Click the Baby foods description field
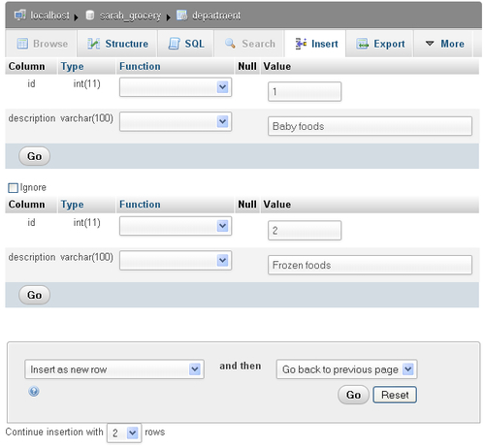 pyautogui.click(x=370, y=126)
